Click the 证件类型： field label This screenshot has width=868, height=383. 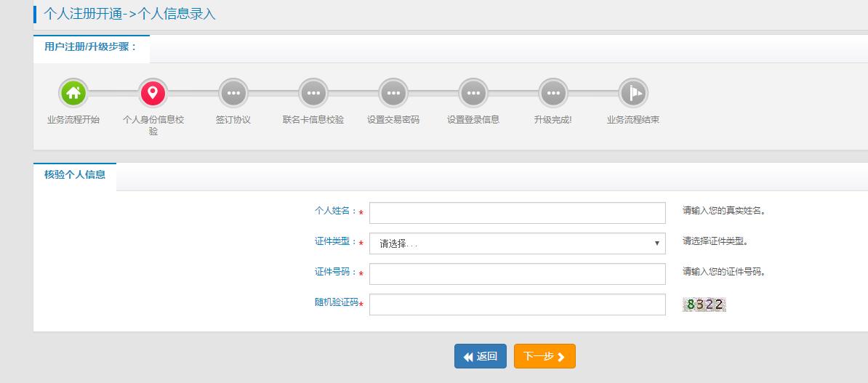click(x=336, y=241)
